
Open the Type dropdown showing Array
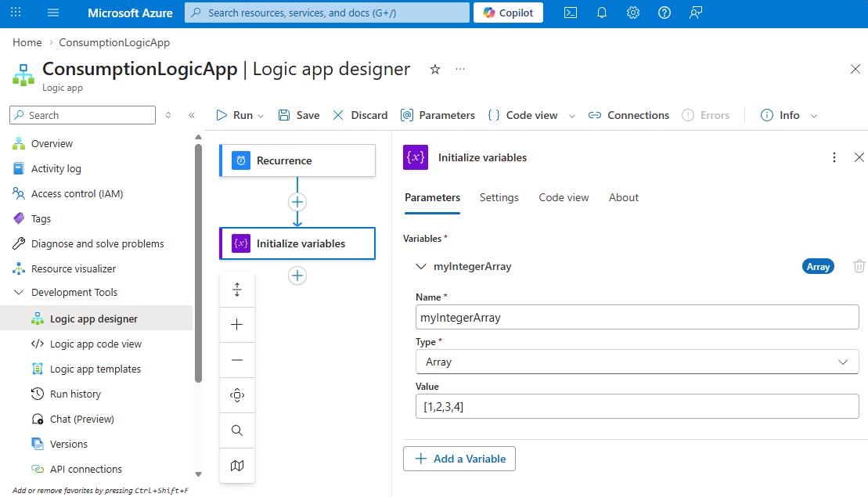click(637, 362)
